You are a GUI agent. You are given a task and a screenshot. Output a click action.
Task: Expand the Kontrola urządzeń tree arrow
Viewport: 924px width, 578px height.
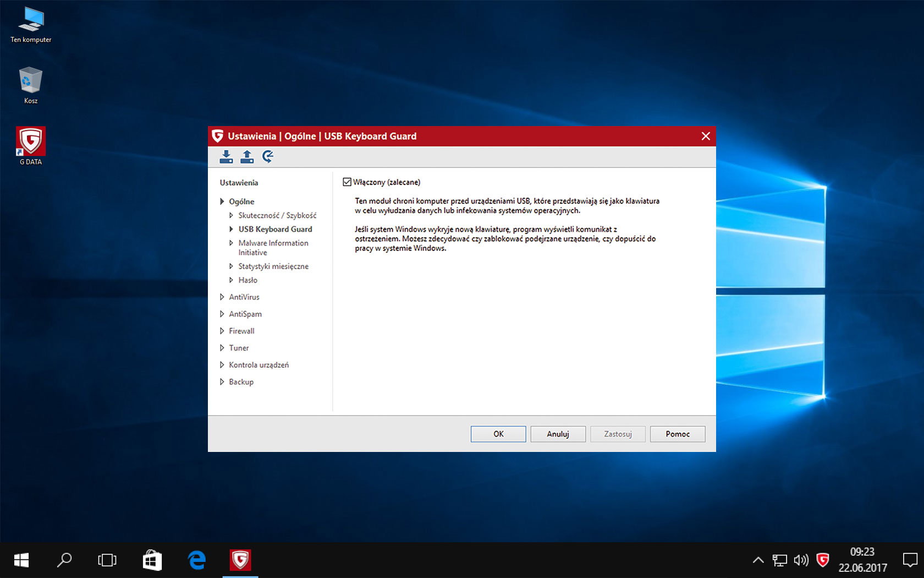click(x=222, y=365)
